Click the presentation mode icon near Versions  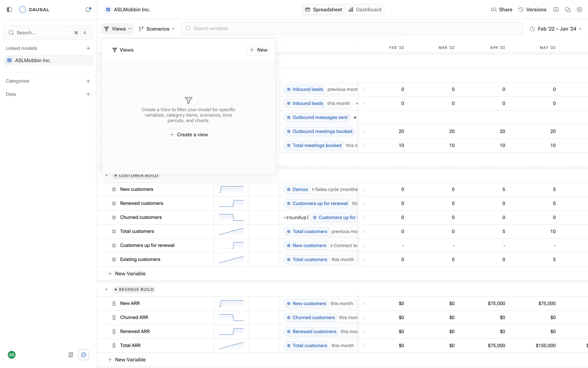click(556, 10)
